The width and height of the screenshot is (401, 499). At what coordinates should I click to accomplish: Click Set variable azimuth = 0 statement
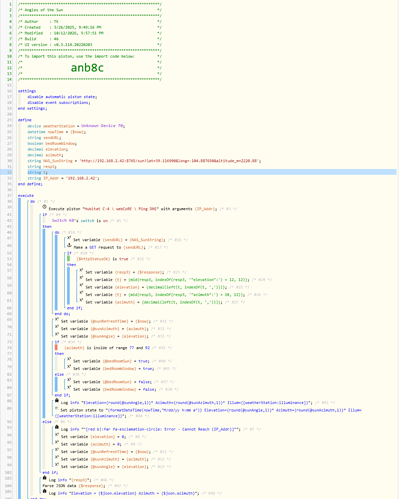pyautogui.click(x=91, y=444)
